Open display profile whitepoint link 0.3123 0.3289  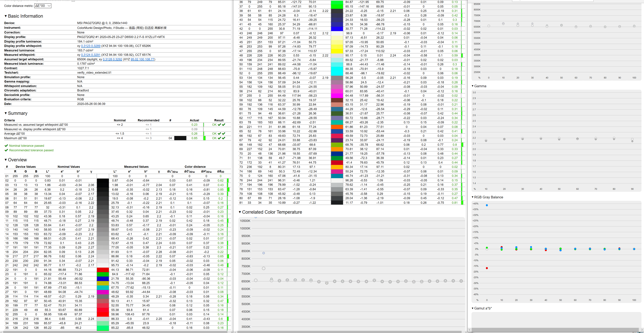click(x=91, y=46)
